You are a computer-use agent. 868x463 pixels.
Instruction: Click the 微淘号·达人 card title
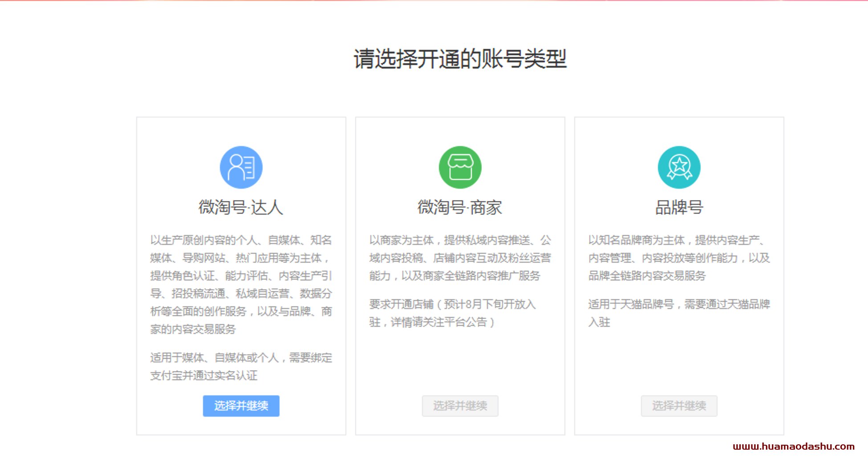coord(241,207)
